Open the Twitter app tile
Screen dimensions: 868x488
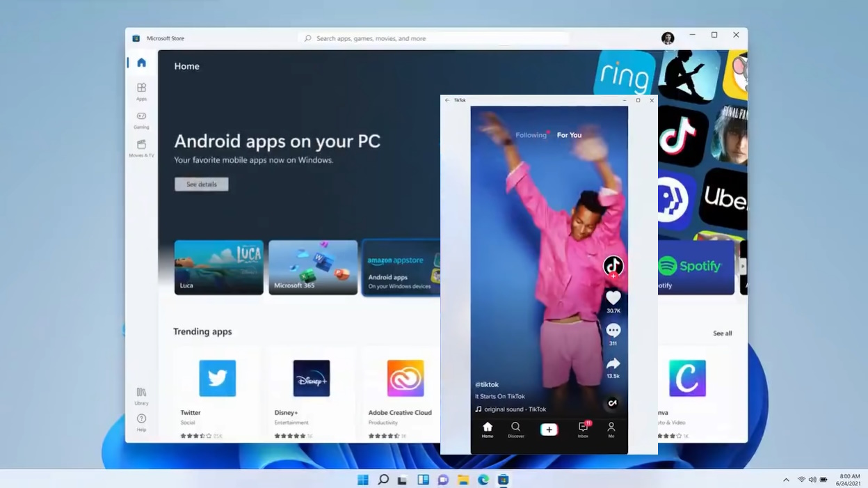[x=218, y=394]
